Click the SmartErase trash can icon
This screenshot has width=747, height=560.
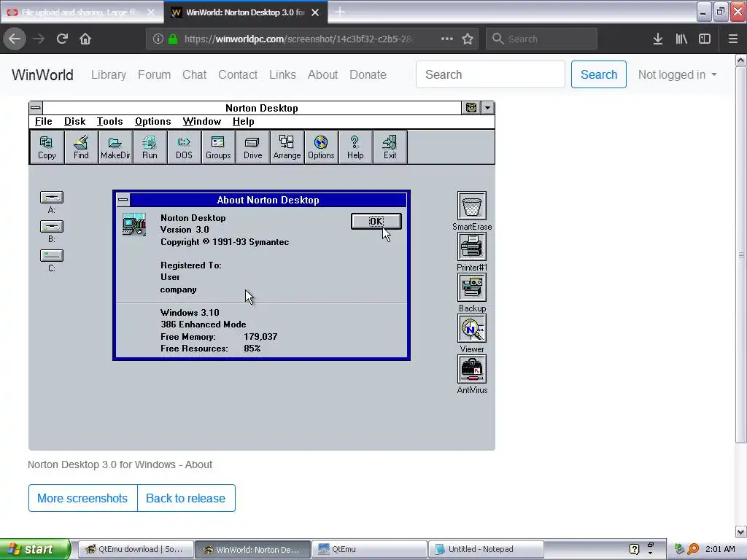click(x=472, y=206)
